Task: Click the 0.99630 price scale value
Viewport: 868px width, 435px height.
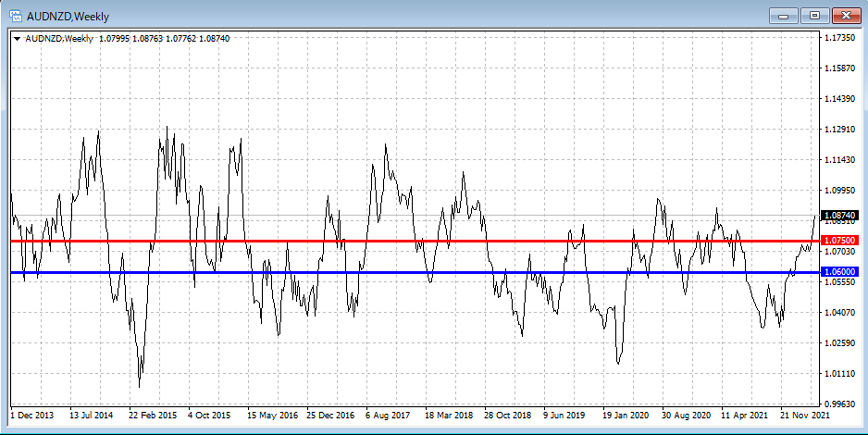Action: [839, 404]
